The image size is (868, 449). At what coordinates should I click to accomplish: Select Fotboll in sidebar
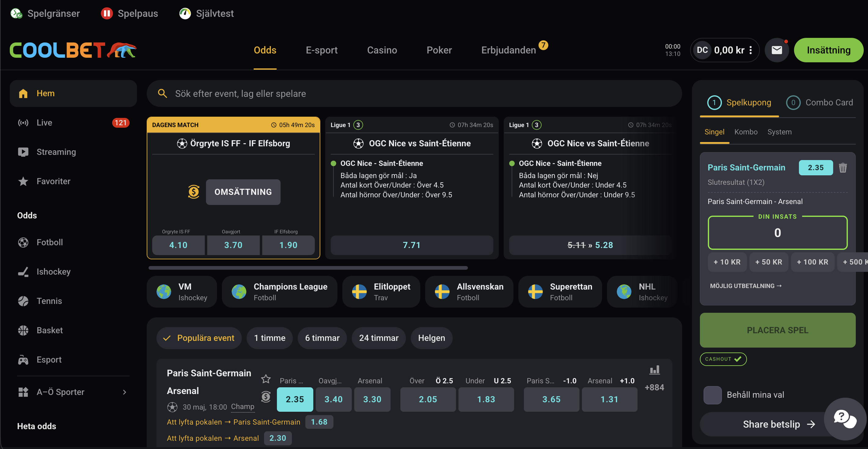click(x=73, y=242)
